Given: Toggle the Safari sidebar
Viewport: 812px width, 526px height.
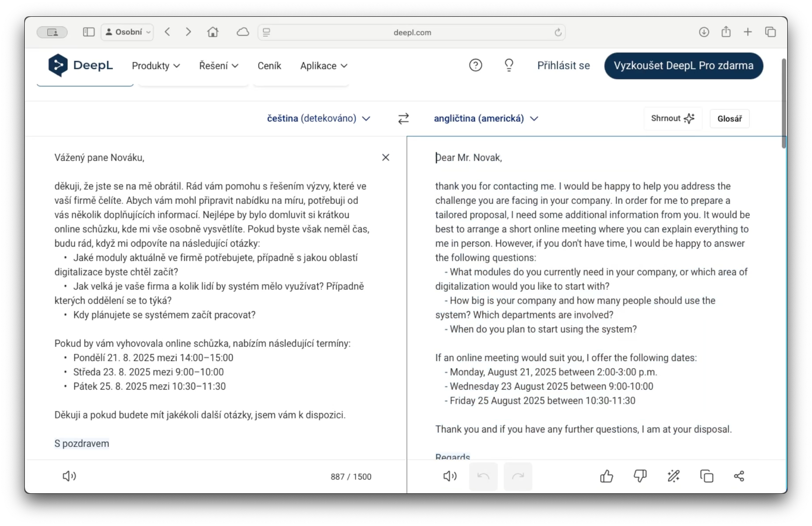Looking at the screenshot, I should [x=89, y=32].
